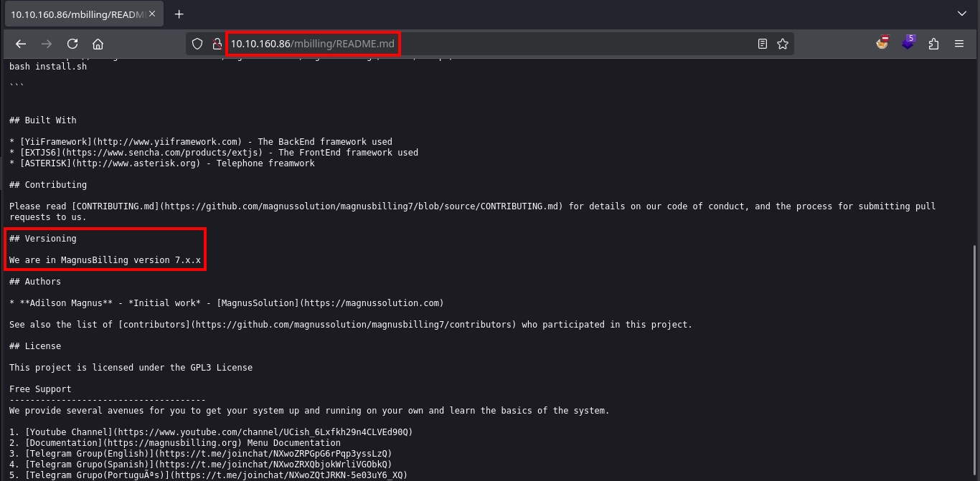The width and height of the screenshot is (980, 481).
Task: Open a new tab with the plus button
Action: coord(179,14)
